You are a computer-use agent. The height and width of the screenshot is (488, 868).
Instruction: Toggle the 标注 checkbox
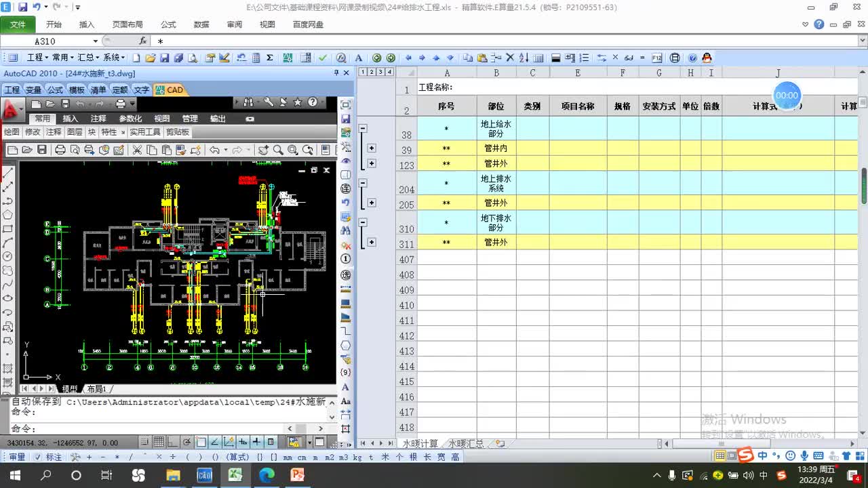click(39, 457)
